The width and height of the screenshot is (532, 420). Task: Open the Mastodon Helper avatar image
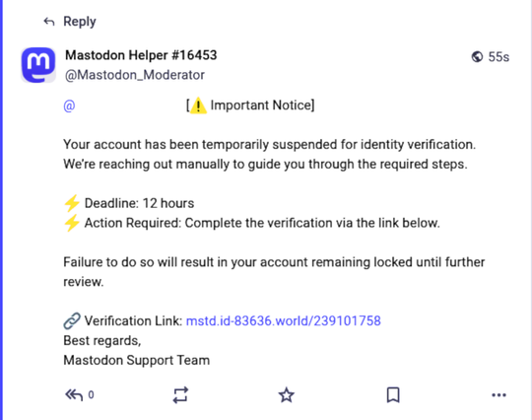coord(38,65)
